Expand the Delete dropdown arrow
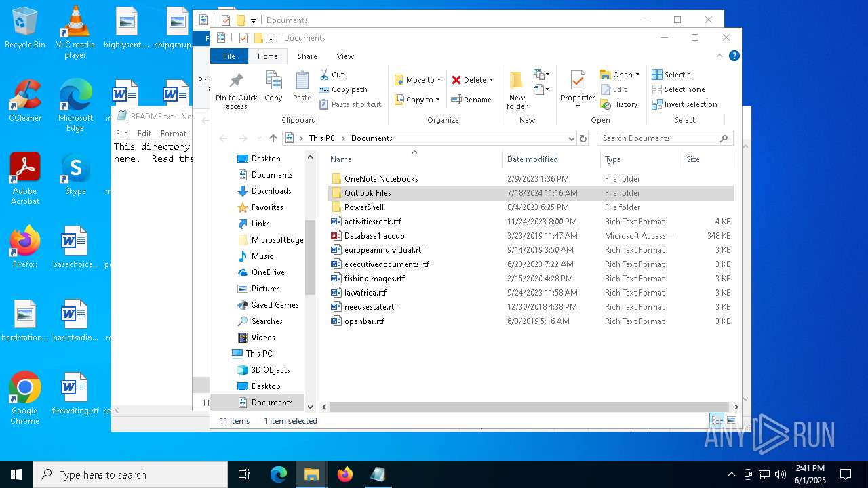The height and width of the screenshot is (488, 868). [491, 80]
